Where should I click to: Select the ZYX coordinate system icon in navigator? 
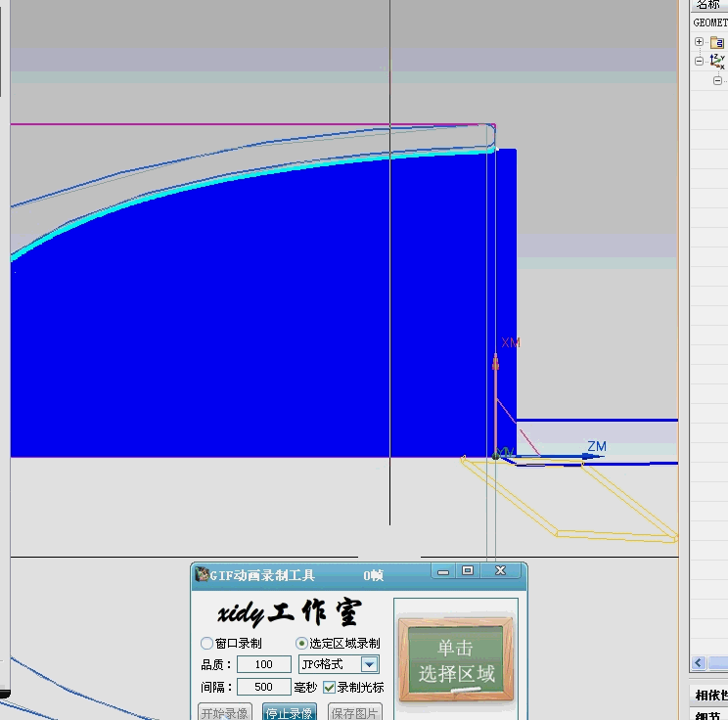coord(717,61)
